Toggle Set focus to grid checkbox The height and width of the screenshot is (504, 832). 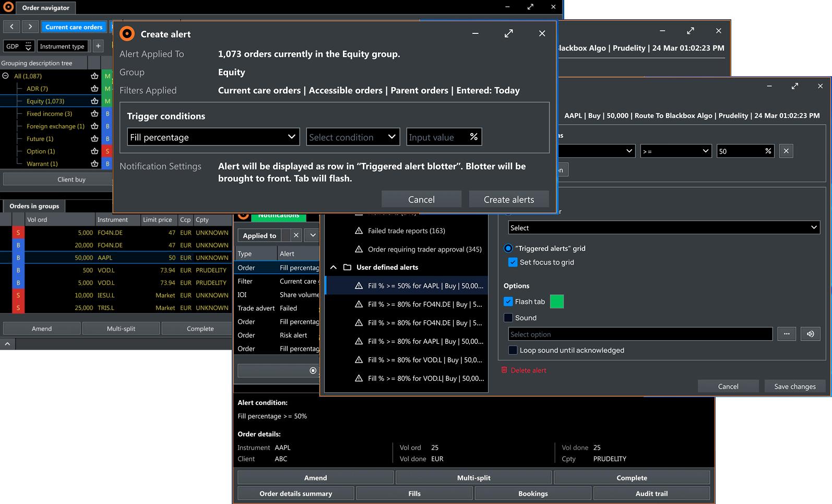513,262
